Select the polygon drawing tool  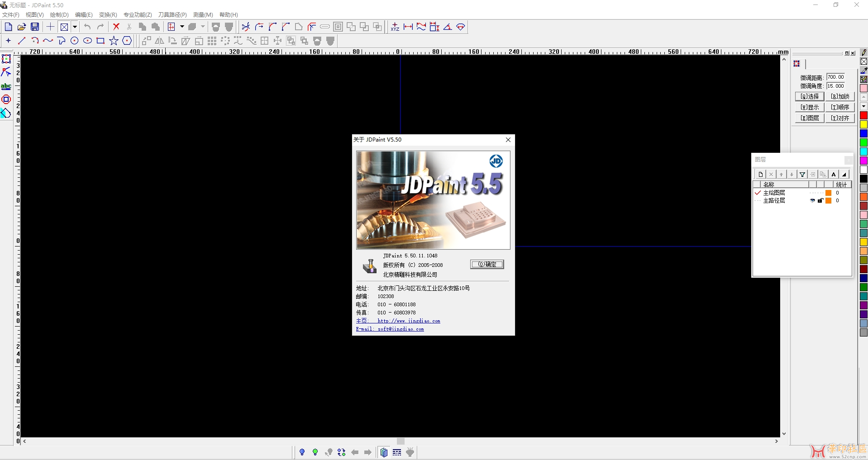pos(127,41)
